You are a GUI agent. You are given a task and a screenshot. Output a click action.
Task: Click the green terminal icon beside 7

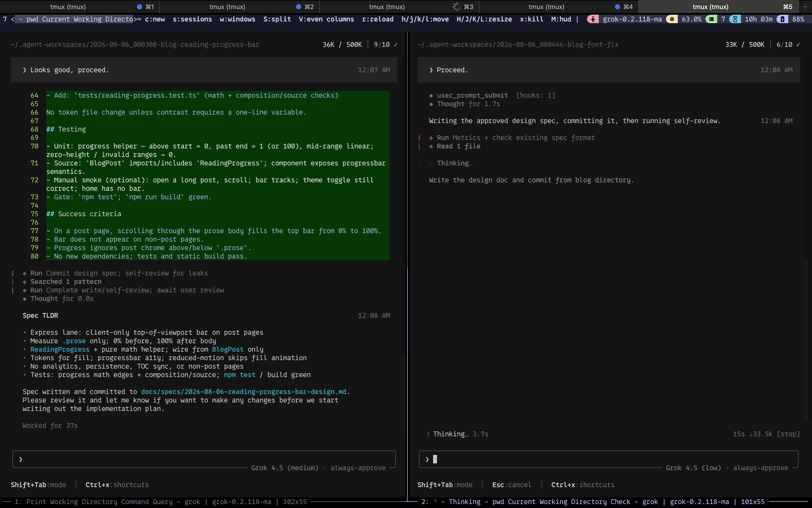[711, 19]
